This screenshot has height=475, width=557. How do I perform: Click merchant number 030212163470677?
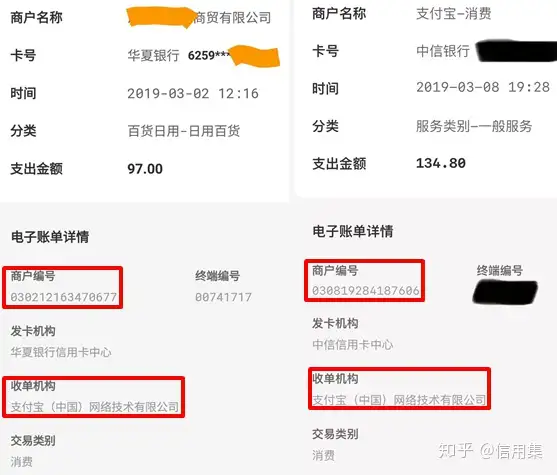tap(64, 297)
